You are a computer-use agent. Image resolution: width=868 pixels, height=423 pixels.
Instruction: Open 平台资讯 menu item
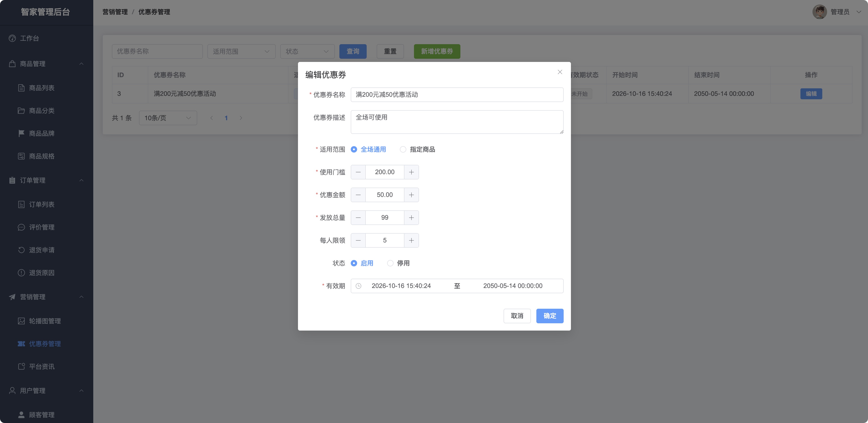(x=46, y=366)
